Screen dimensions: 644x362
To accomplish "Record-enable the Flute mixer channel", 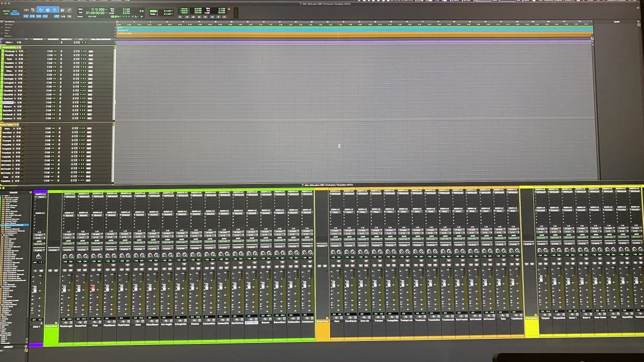I will (x=99, y=265).
